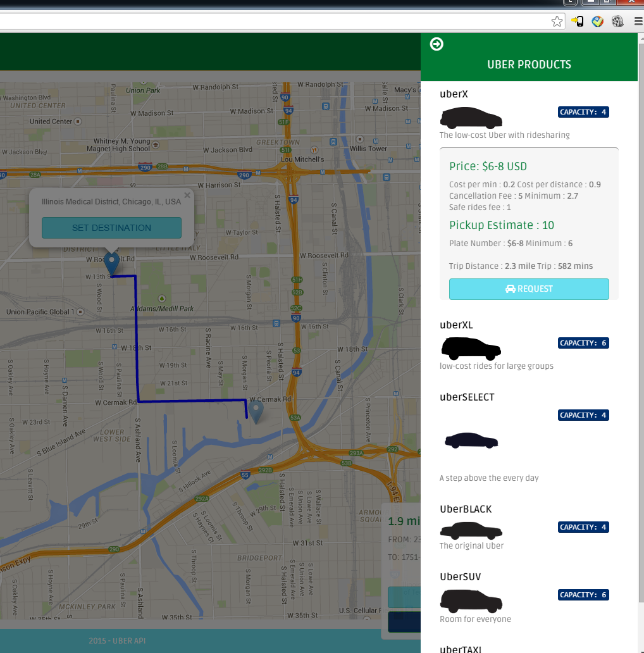Click the uberXL product title
The image size is (644, 653).
point(456,325)
